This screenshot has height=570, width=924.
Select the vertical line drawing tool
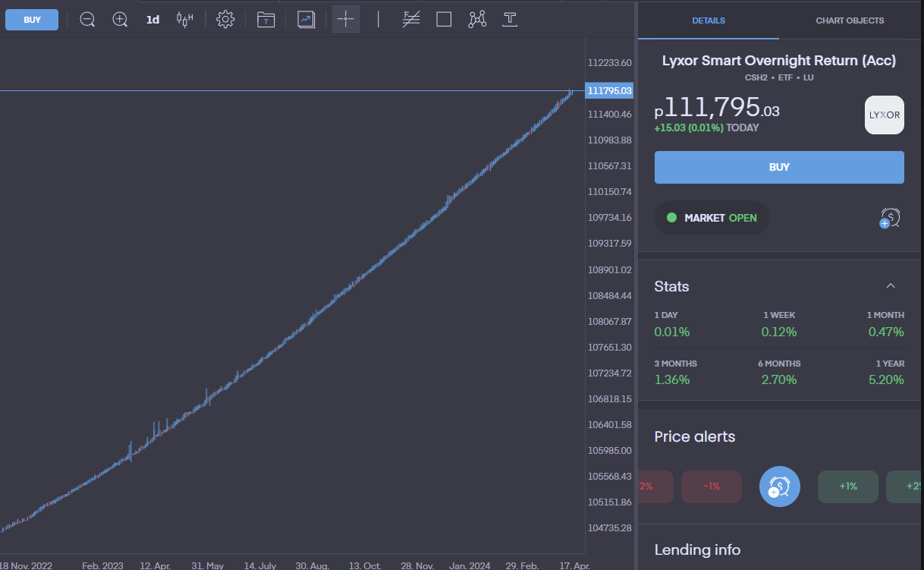379,20
